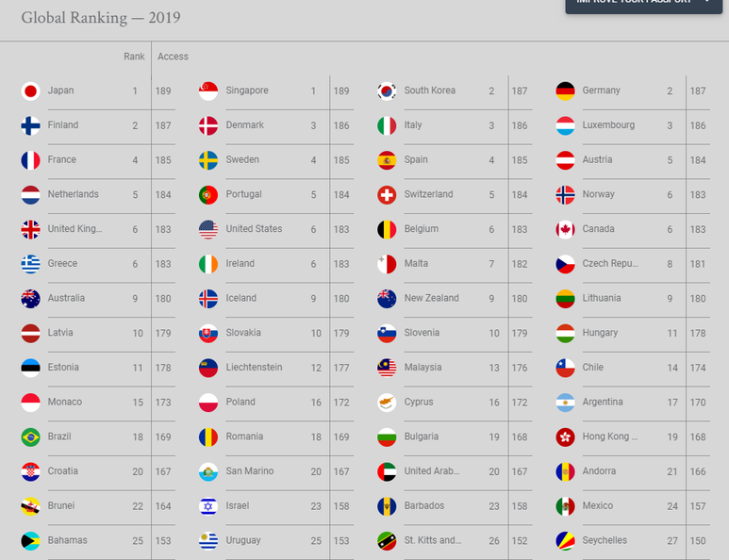This screenshot has width=729, height=560.
Task: Select the Canada maple leaf flag
Action: click(565, 230)
